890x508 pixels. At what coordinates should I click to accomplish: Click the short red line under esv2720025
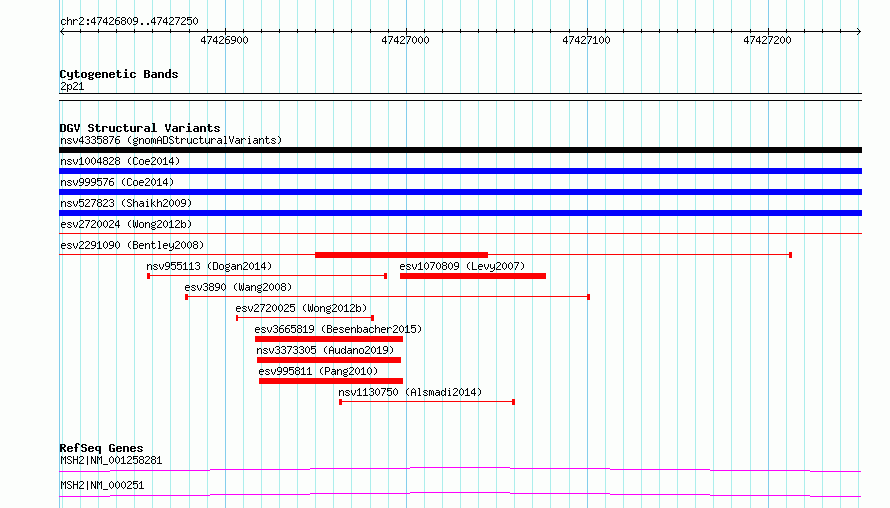point(305,318)
